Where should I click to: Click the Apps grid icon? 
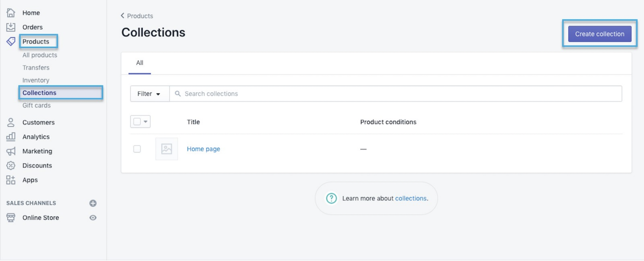pos(11,180)
